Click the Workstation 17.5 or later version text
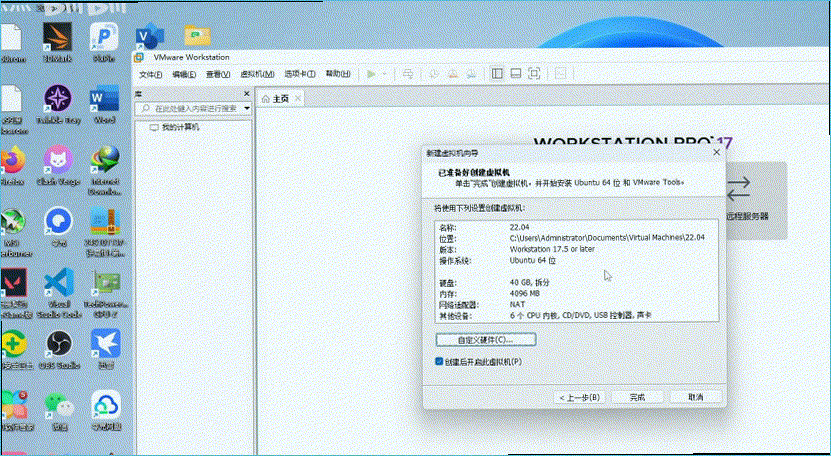Image resolution: width=831 pixels, height=456 pixels. click(552, 249)
